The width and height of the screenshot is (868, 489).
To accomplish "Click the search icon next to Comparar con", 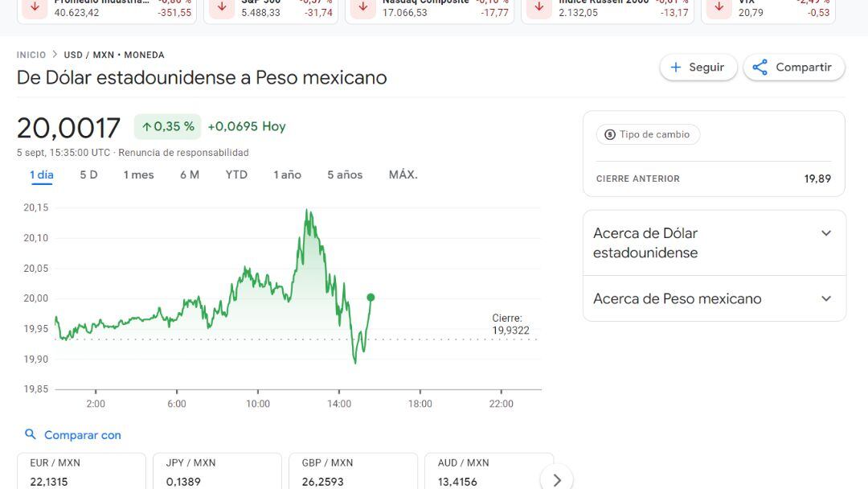I will [x=30, y=434].
